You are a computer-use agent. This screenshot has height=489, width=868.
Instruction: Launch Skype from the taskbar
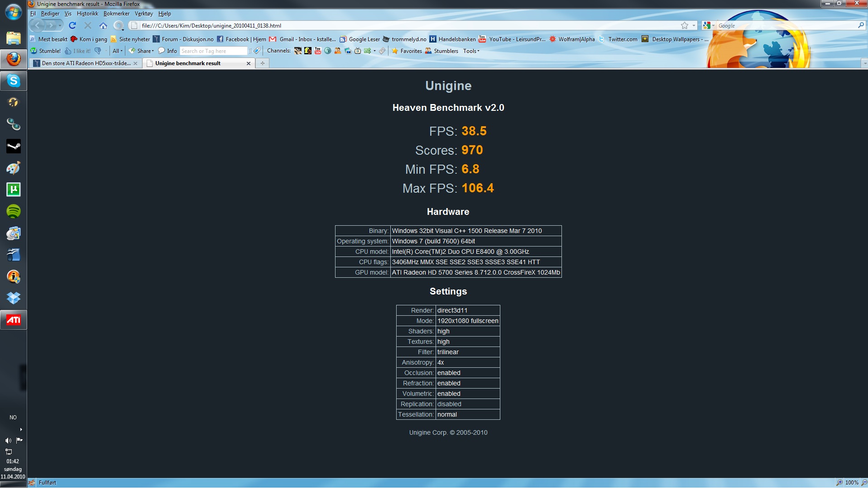[14, 81]
